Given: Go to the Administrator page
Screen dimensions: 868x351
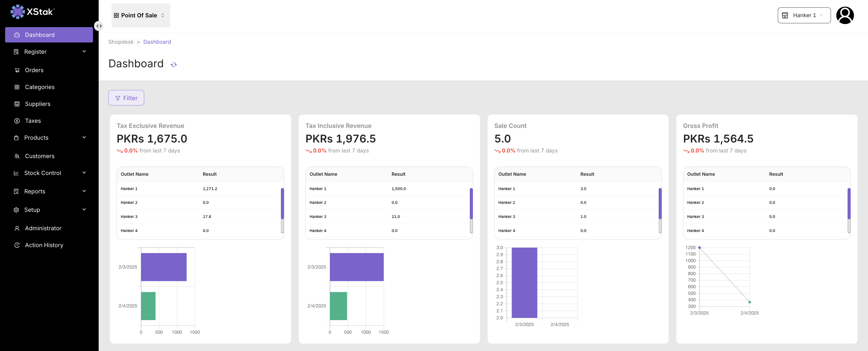Looking at the screenshot, I should click(x=43, y=228).
